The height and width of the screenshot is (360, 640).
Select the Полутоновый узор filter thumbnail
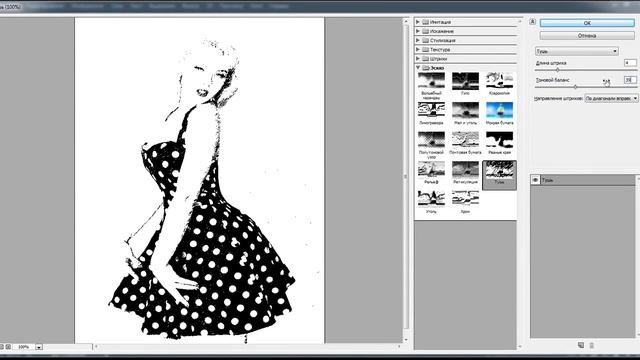click(431, 140)
